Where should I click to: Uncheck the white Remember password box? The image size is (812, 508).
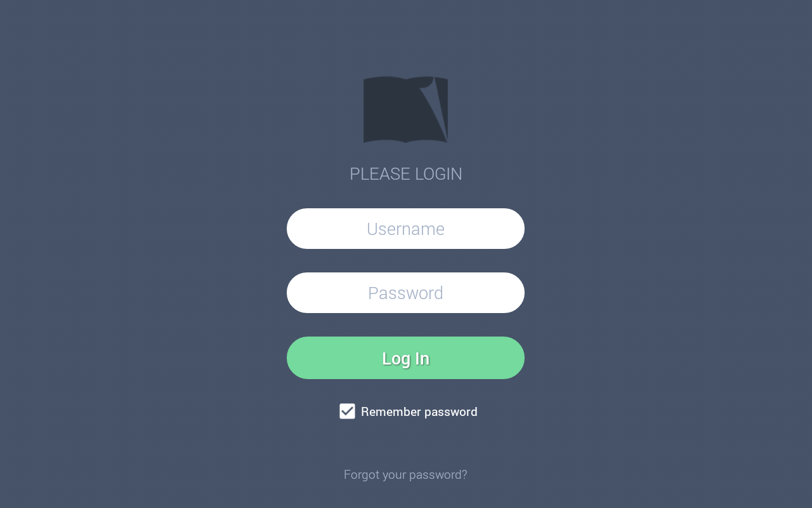347,411
